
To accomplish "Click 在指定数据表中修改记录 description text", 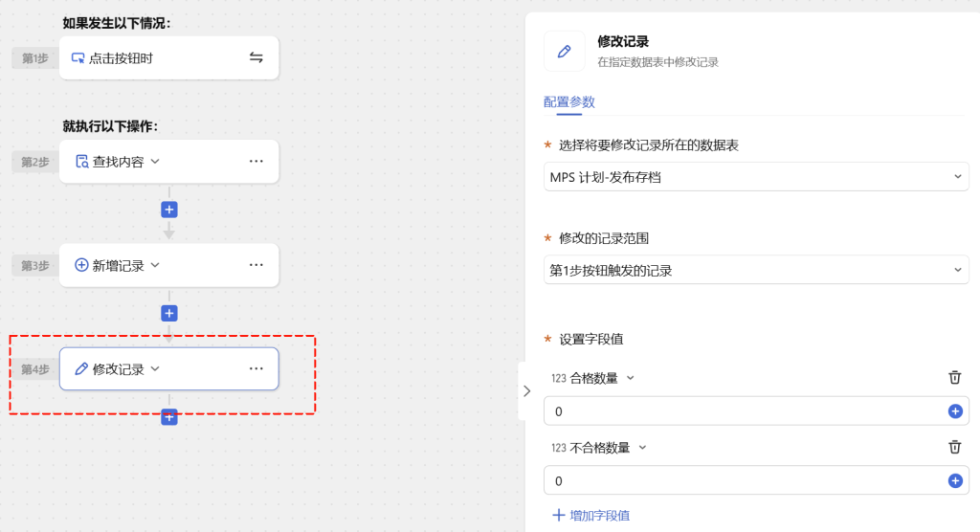I will point(657,62).
